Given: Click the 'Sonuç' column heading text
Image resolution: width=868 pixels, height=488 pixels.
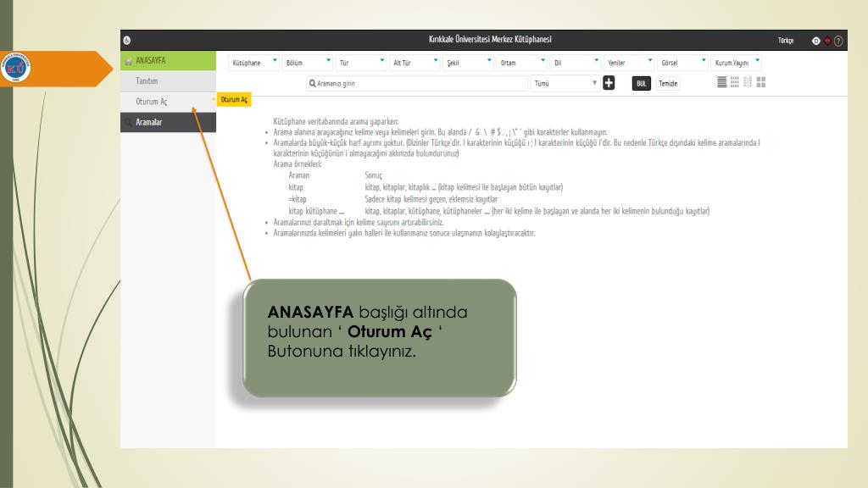Looking at the screenshot, I should click(373, 175).
